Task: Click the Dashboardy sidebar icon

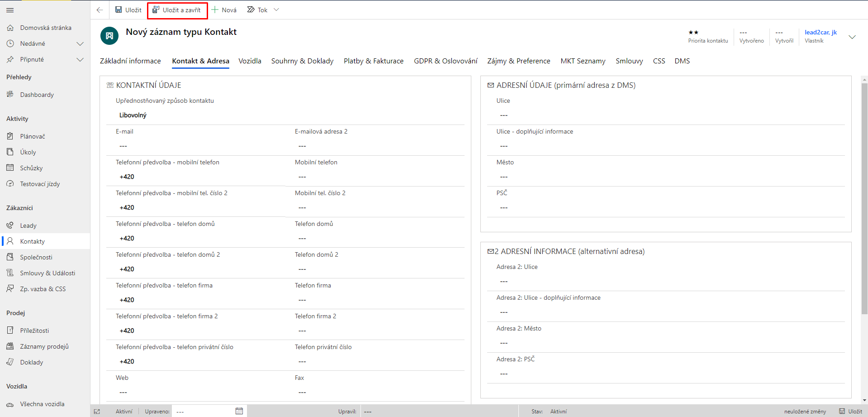Action: click(10, 95)
